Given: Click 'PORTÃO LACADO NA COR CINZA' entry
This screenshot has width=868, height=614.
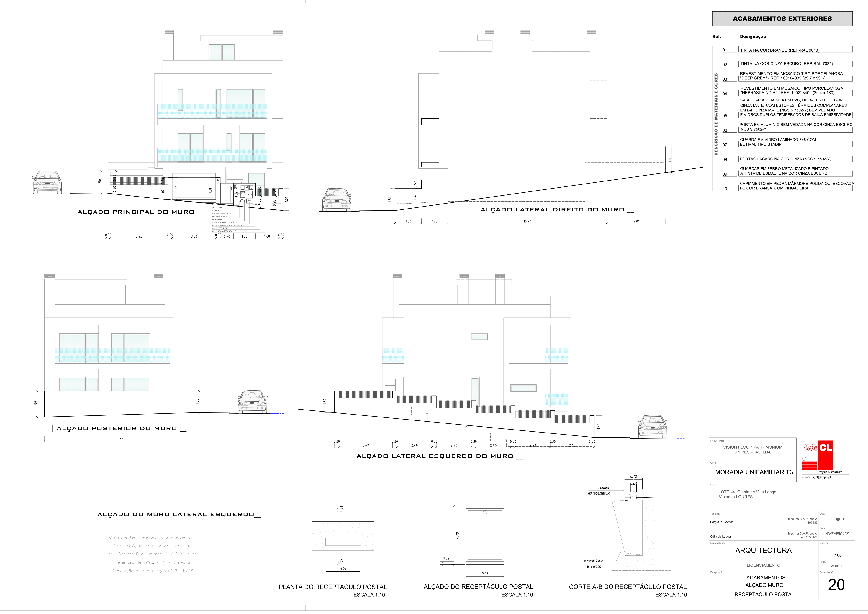Looking at the screenshot, I should (785, 159).
